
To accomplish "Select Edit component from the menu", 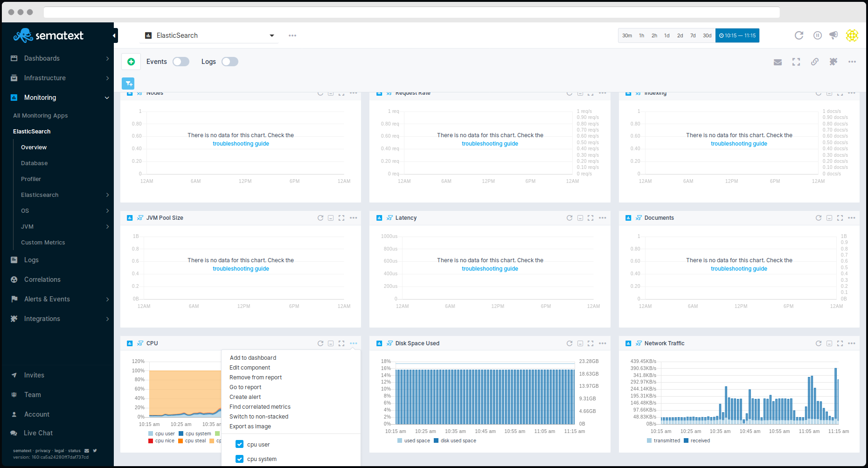I will coord(250,368).
